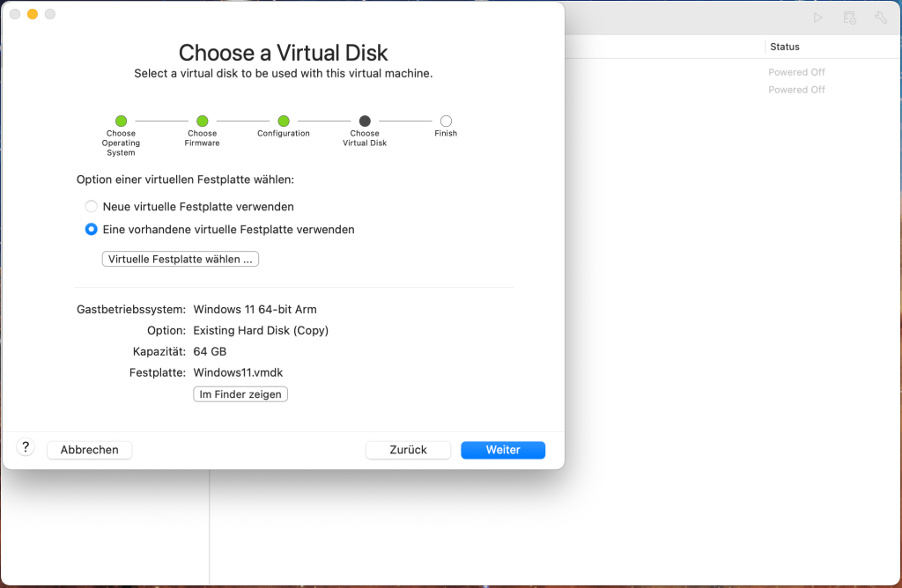This screenshot has height=588, width=902.
Task: Click the Choose Virtual Disk step dot
Action: [365, 121]
